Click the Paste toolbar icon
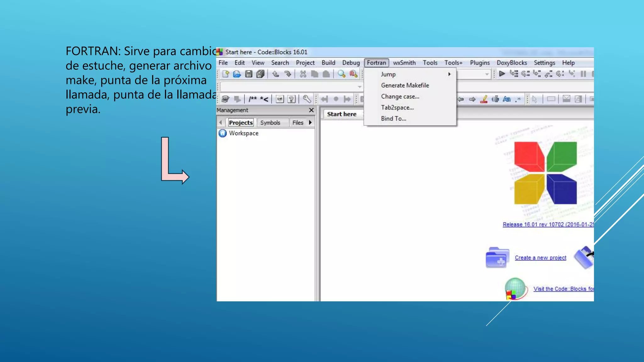The height and width of the screenshot is (362, 644). click(x=326, y=74)
